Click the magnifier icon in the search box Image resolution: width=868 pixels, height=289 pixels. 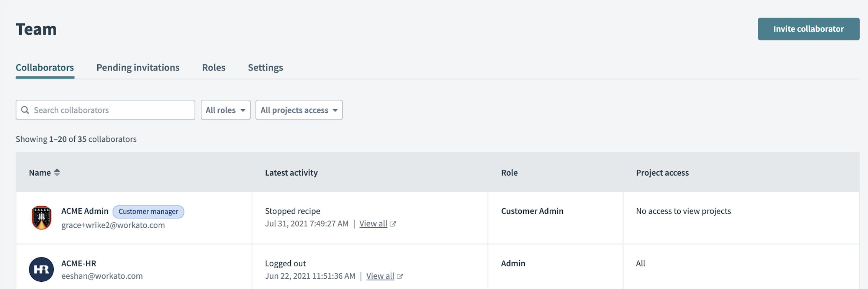point(25,110)
